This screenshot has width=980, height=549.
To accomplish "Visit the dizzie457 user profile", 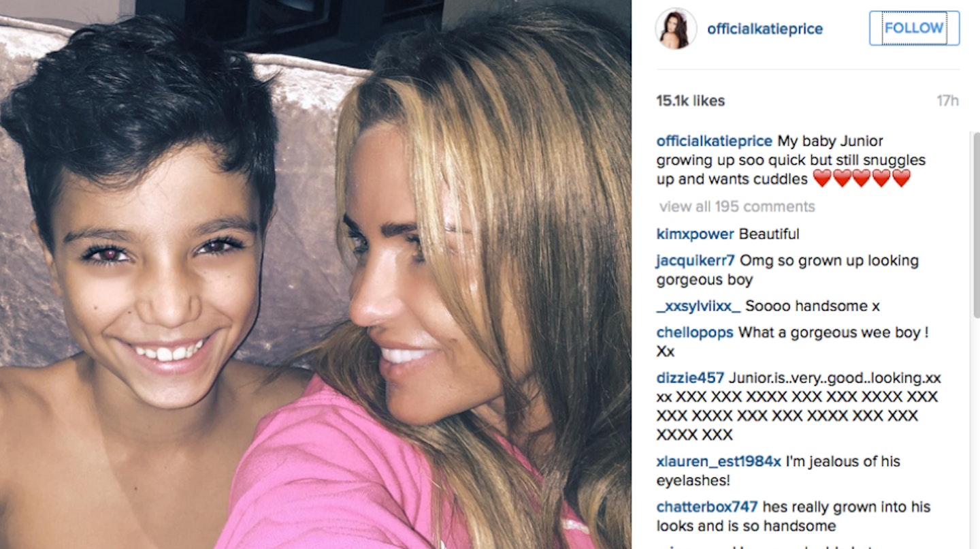I will pos(690,378).
